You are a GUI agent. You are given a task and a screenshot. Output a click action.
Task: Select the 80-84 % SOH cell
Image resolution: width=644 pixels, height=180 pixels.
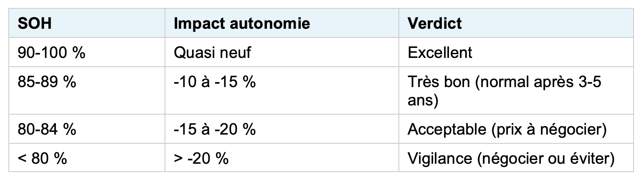pyautogui.click(x=47, y=129)
